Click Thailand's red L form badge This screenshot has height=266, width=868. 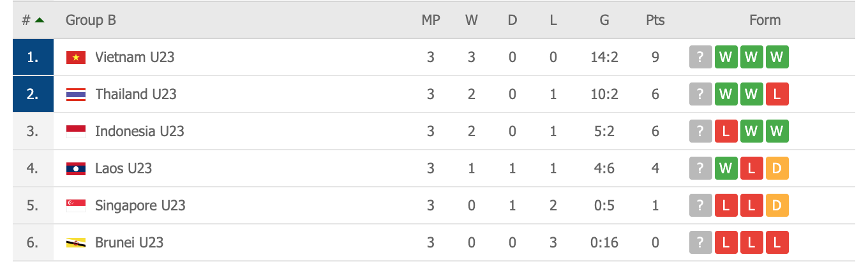pyautogui.click(x=777, y=95)
